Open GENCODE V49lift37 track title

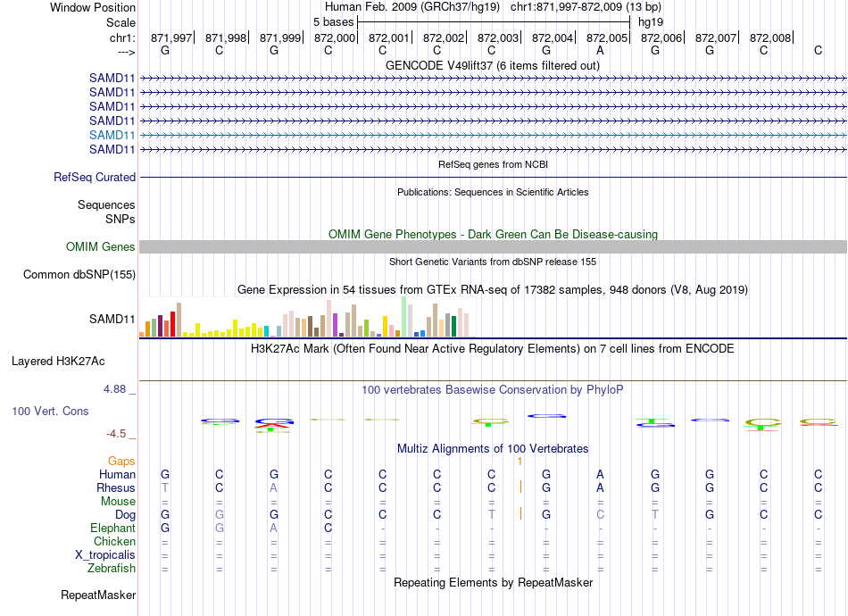click(x=492, y=65)
